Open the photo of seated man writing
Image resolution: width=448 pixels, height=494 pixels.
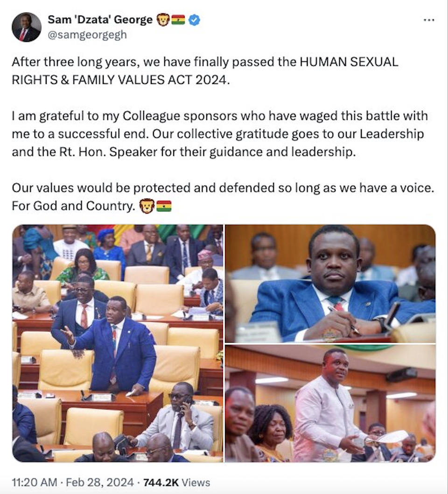pos(330,284)
